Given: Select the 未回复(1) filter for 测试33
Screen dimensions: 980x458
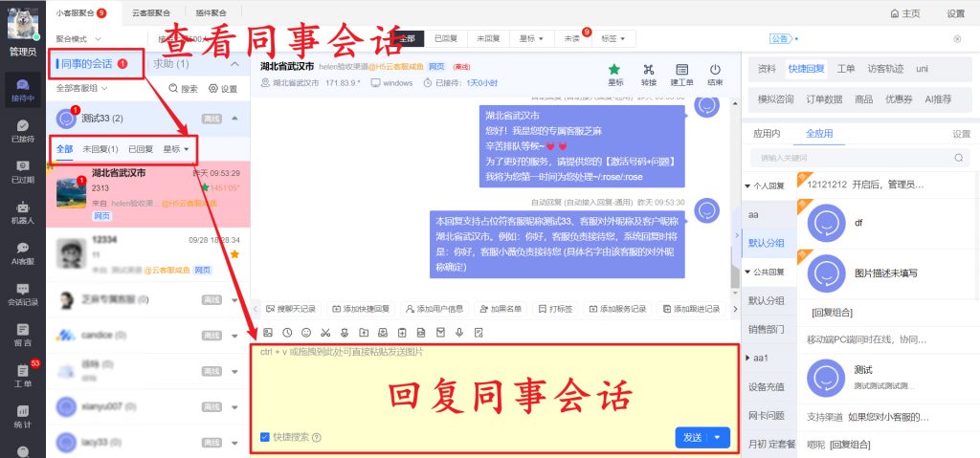Looking at the screenshot, I should pyautogui.click(x=100, y=149).
